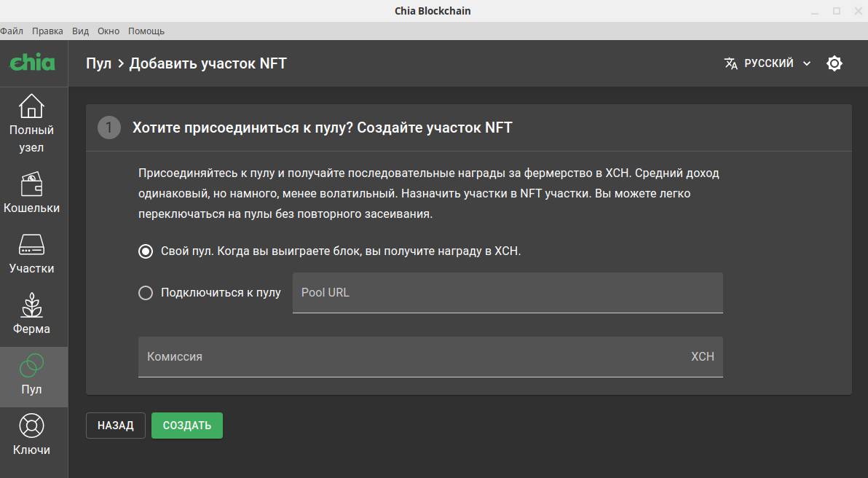Screen dimensions: 868x478
Task: Click the Chia logo
Action: click(x=33, y=62)
